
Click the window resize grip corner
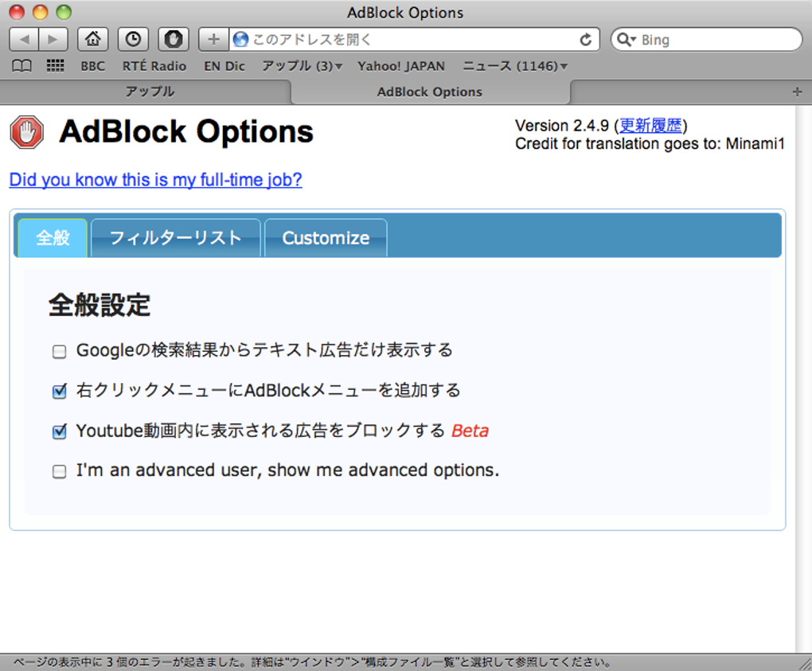(804, 663)
